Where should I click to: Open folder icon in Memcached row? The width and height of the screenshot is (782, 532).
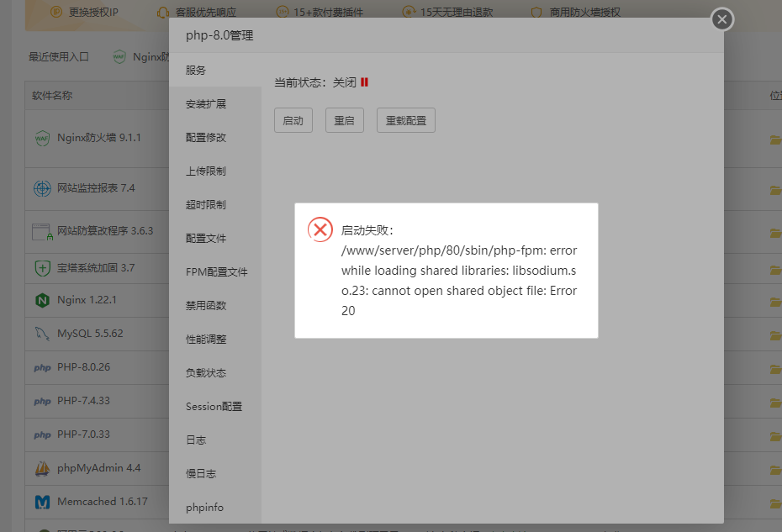tap(775, 503)
